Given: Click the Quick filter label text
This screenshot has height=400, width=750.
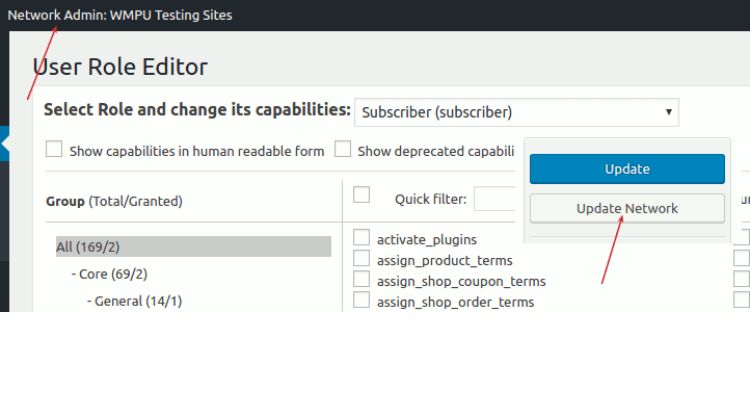Looking at the screenshot, I should (x=430, y=199).
